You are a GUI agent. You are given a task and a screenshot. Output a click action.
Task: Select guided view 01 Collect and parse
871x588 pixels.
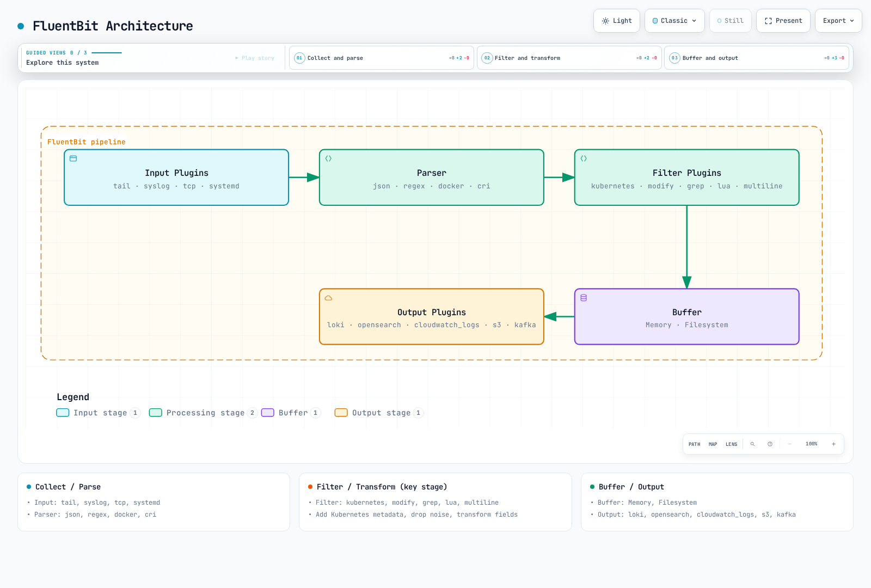381,58
